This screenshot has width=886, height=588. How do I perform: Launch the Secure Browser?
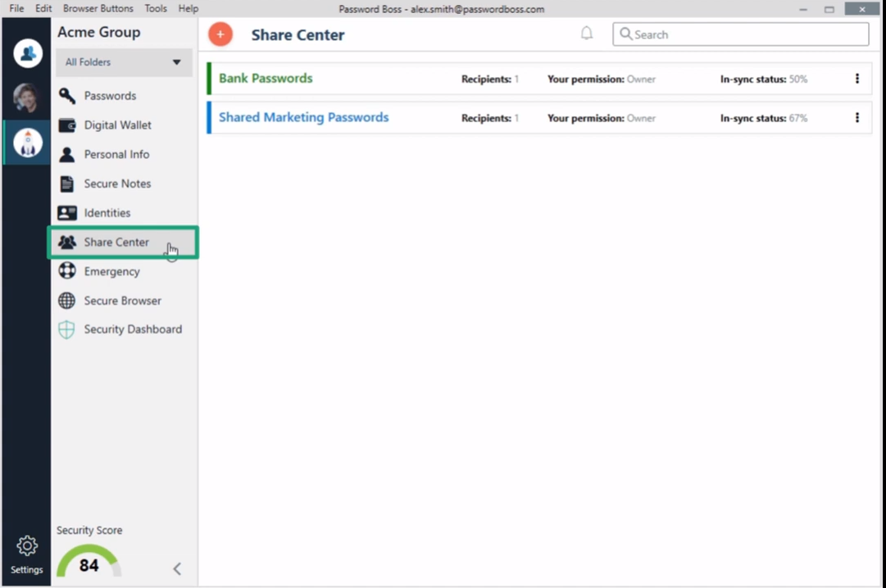click(x=122, y=301)
